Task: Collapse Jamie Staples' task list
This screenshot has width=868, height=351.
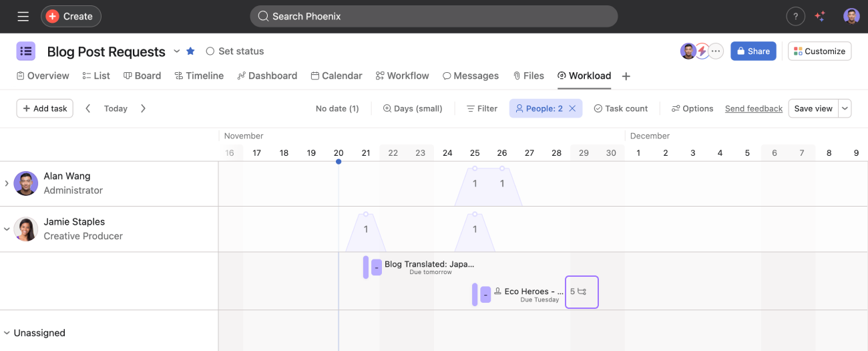Action: coord(7,229)
